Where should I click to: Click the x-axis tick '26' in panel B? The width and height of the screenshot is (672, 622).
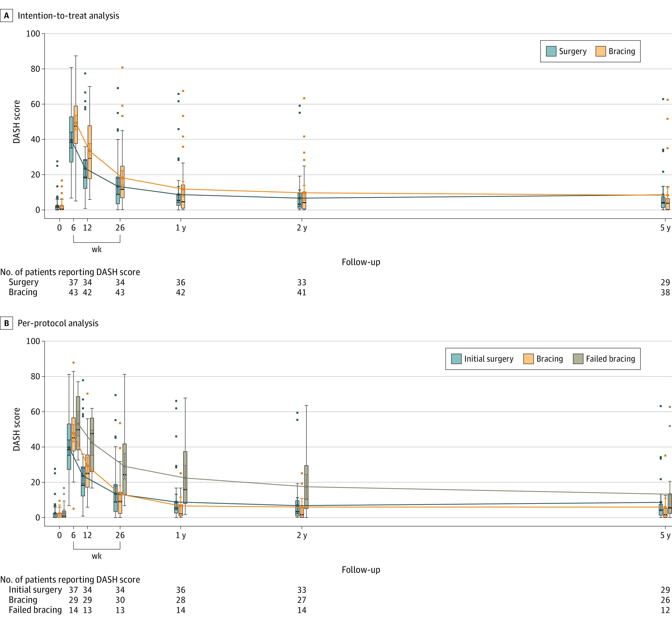click(120, 535)
